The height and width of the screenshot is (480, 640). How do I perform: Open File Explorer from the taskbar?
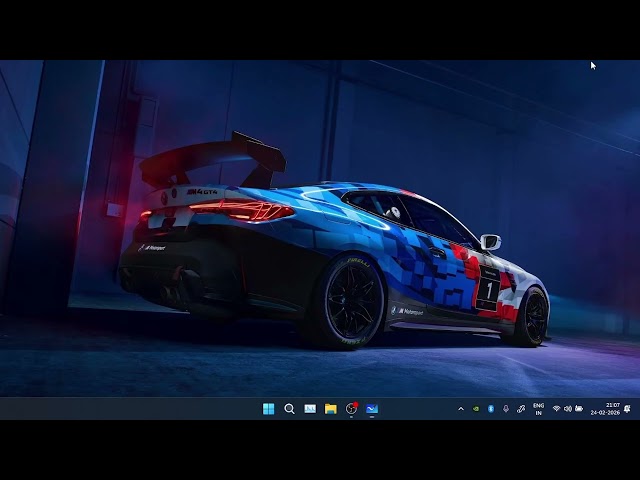[x=331, y=409]
